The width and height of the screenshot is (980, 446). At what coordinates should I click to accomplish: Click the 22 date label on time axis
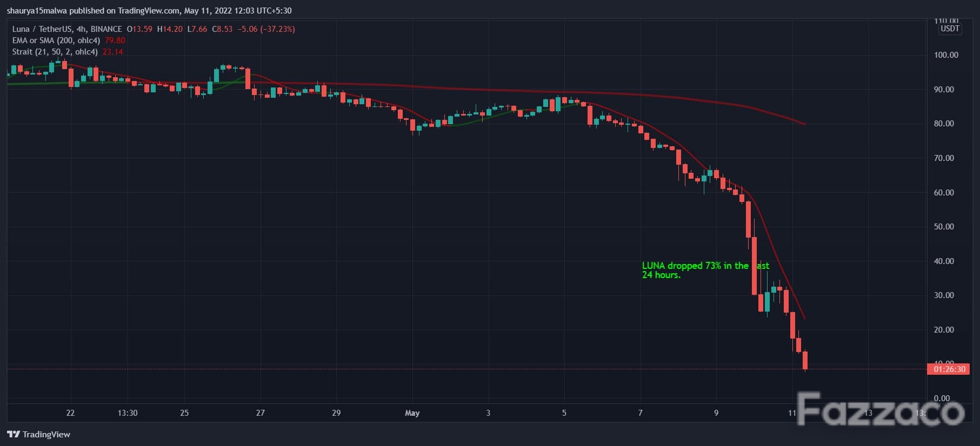(70, 413)
